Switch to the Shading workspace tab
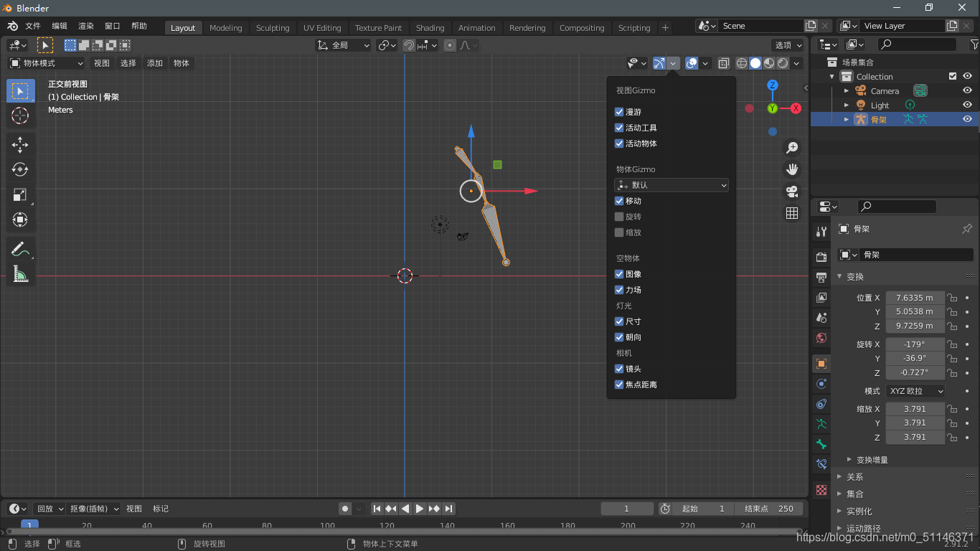 click(430, 28)
